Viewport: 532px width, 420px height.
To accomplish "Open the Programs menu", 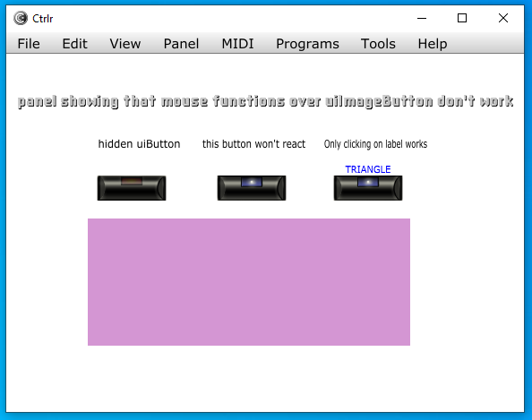I will (307, 44).
